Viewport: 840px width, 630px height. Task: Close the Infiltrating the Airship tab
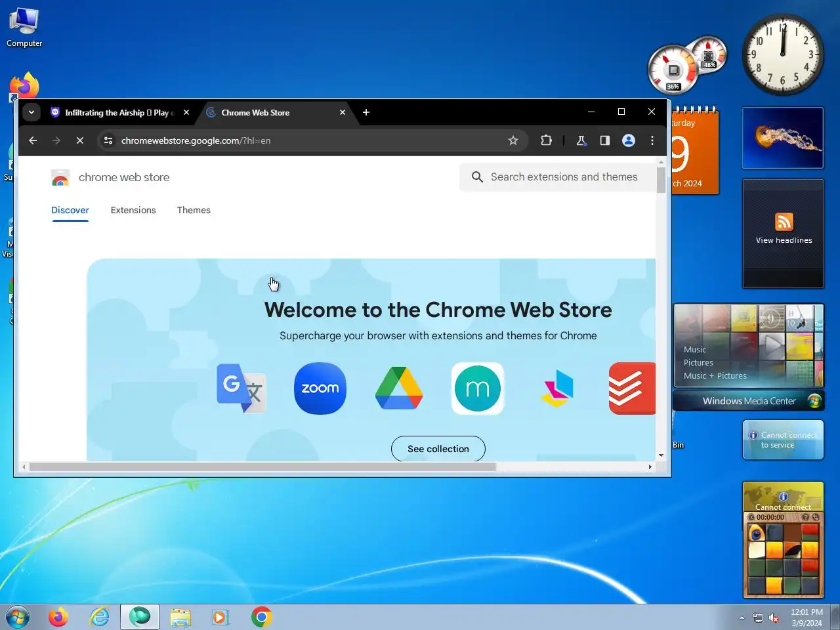click(x=186, y=112)
